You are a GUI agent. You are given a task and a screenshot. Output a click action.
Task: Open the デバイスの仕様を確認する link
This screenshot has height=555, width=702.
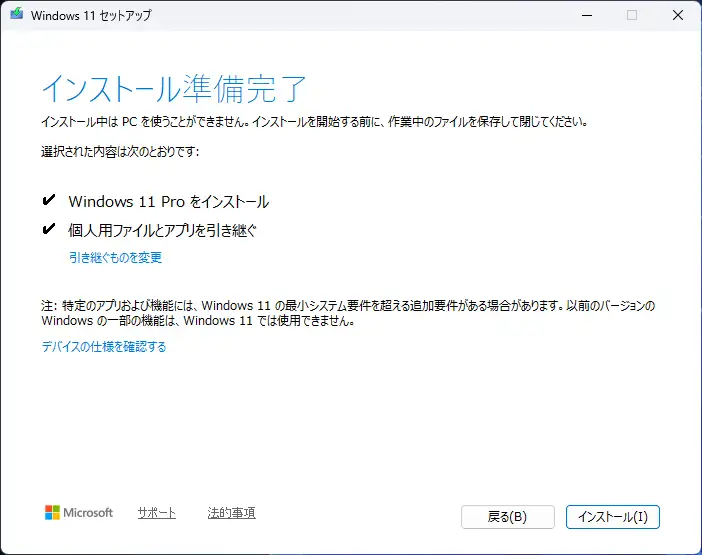click(x=103, y=347)
